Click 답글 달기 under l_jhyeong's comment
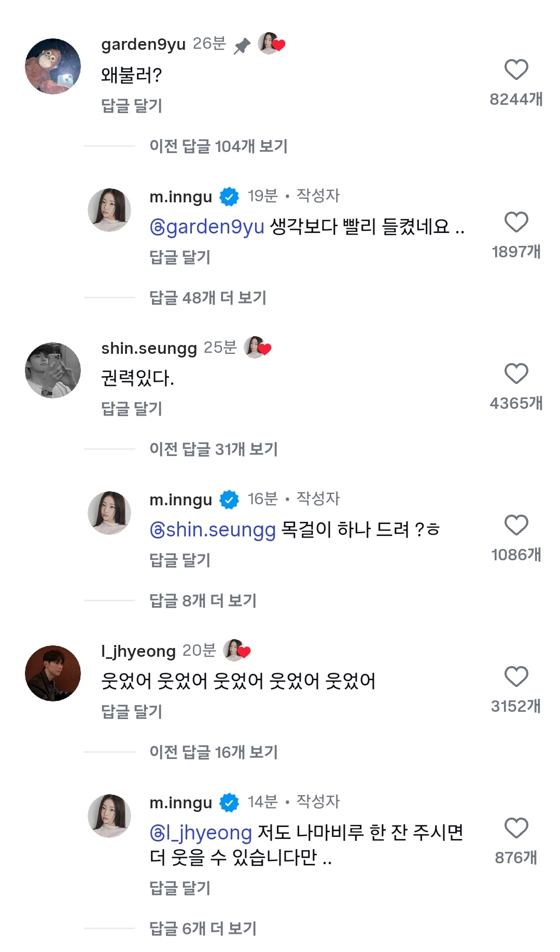Viewport: 560px width, 952px height. 132,712
